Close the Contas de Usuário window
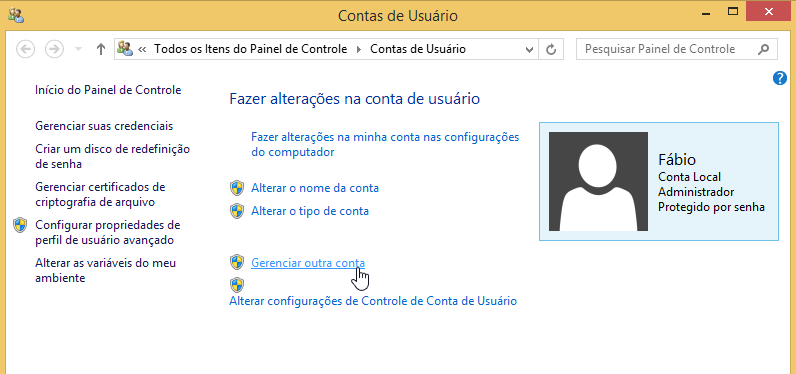Image resolution: width=796 pixels, height=374 pixels. (x=768, y=11)
